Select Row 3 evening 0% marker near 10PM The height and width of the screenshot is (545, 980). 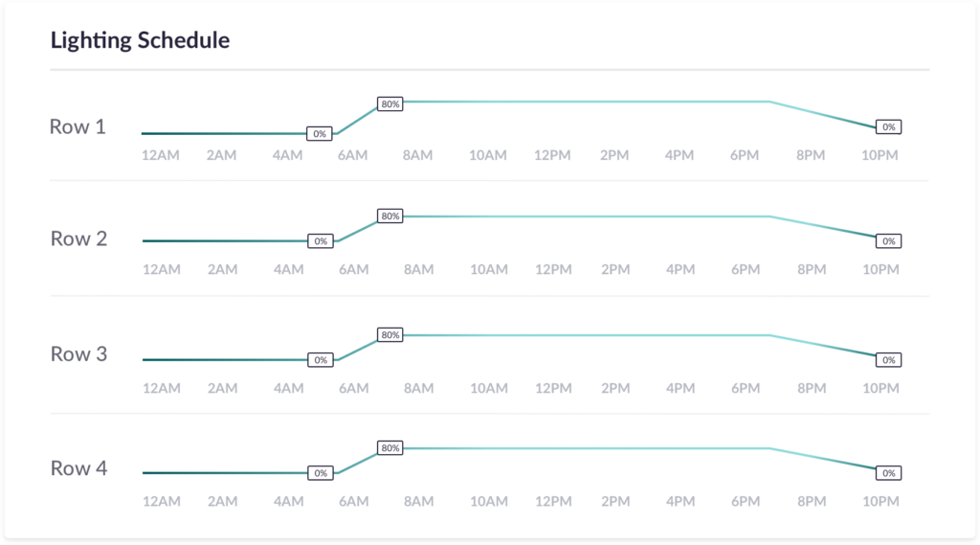pos(888,360)
